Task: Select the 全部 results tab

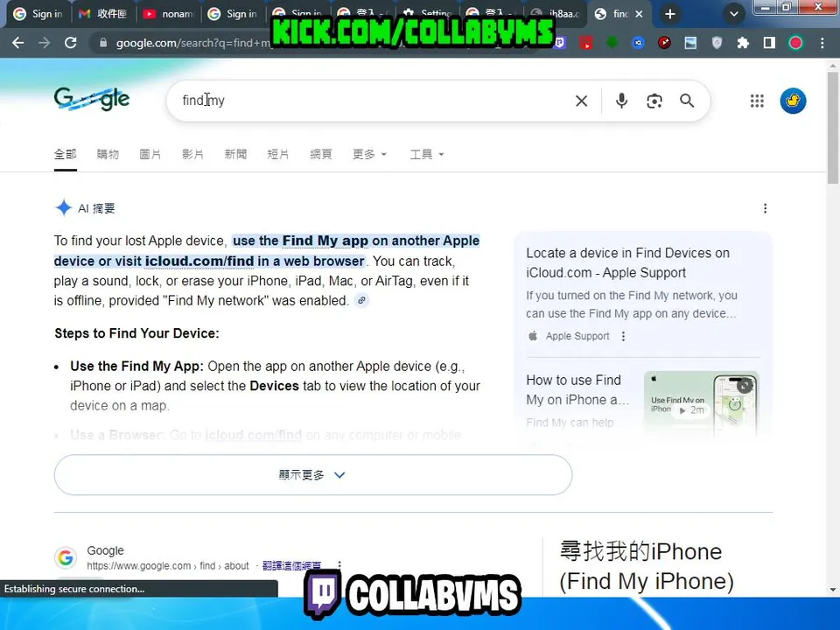Action: [x=66, y=154]
